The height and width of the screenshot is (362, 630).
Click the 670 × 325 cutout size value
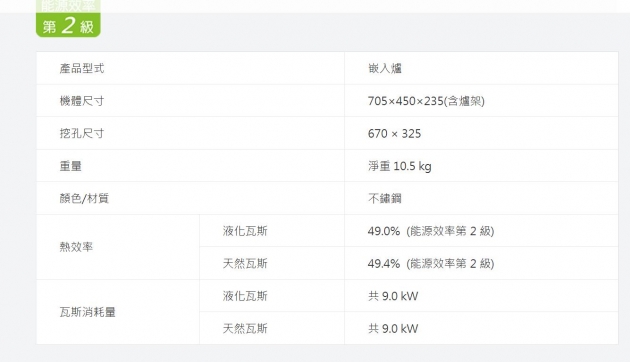tap(395, 133)
